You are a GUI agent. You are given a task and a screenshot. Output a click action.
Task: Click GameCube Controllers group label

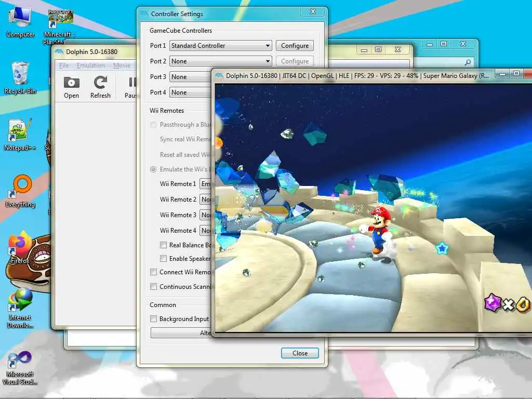(x=181, y=31)
